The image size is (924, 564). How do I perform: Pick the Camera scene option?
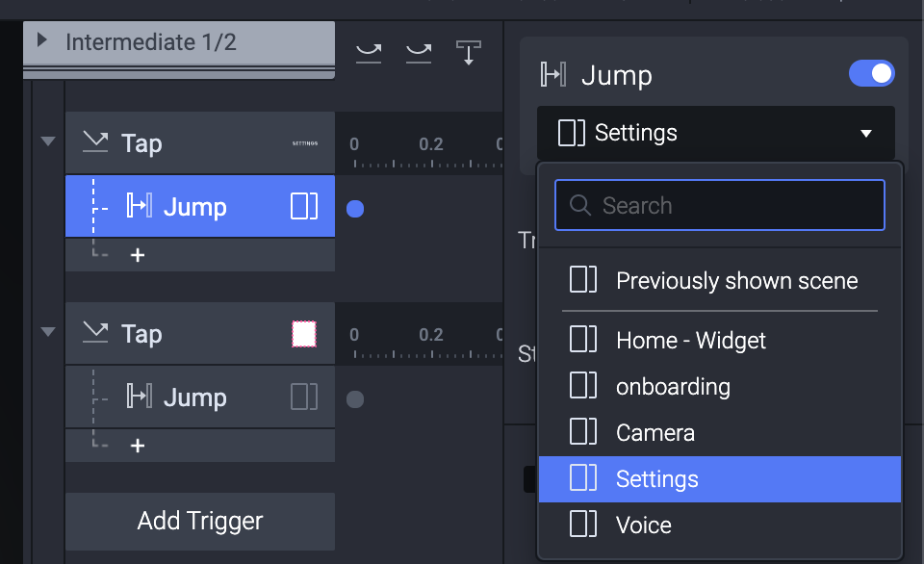(x=654, y=433)
